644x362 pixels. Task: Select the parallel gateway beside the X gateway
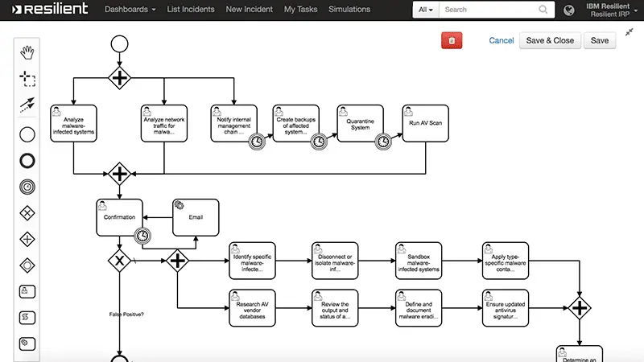(177, 261)
